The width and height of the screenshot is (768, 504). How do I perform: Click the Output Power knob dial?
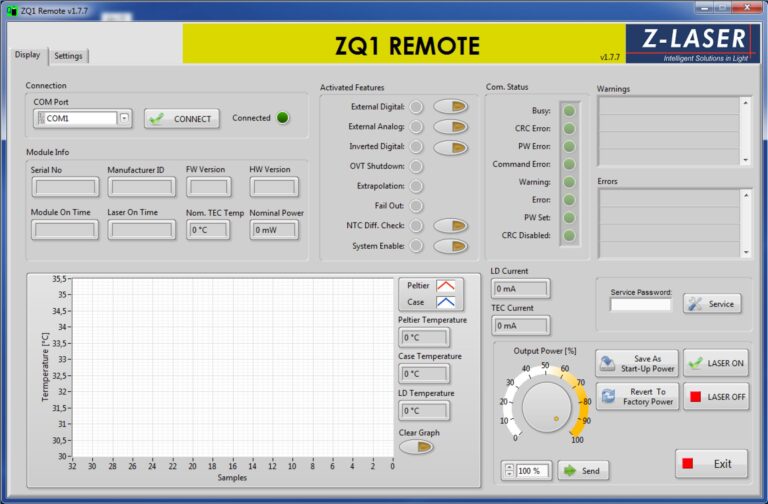coord(547,407)
